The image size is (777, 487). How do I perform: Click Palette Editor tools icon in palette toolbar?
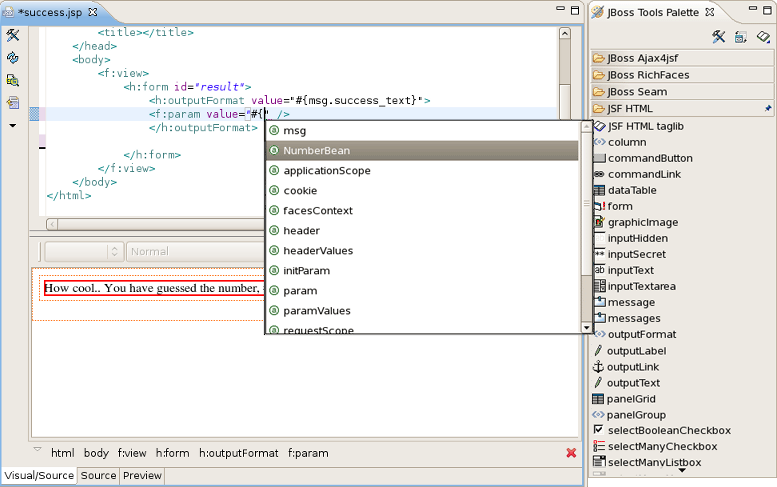(x=719, y=37)
